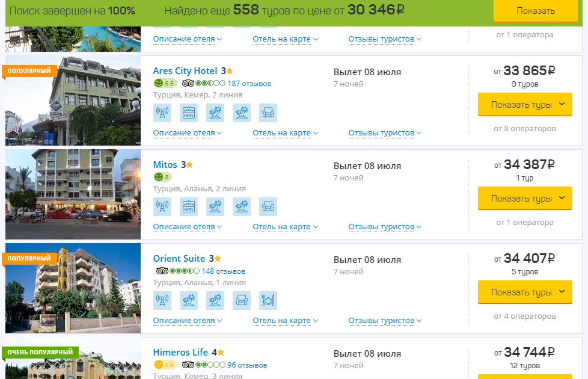Click the hotel building icon for Mitos

tap(189, 207)
